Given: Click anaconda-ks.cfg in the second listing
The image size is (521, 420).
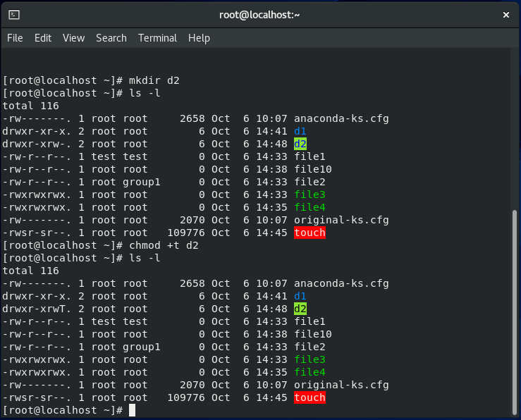Looking at the screenshot, I should pos(341,283).
